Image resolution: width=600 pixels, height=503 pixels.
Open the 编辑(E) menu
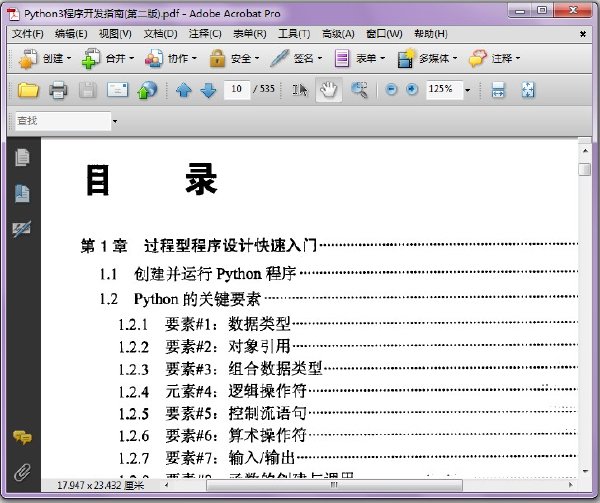[71, 34]
